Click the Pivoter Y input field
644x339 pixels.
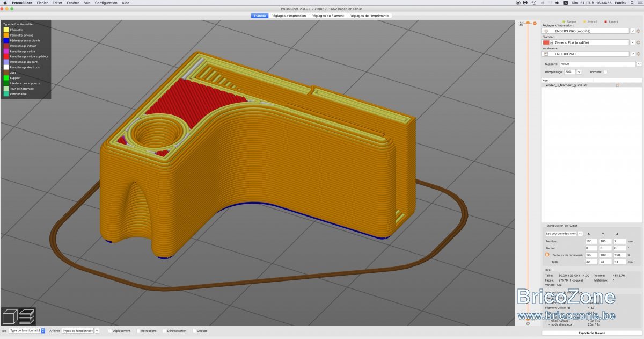point(605,248)
